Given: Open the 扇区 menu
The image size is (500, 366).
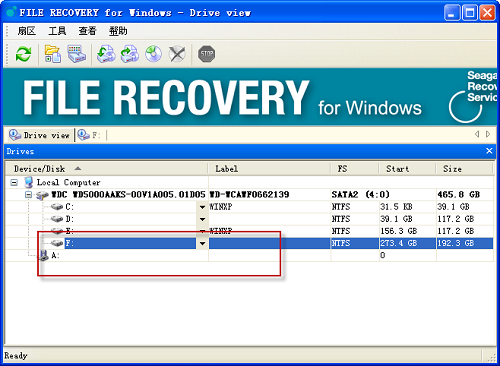Looking at the screenshot, I should click(x=26, y=31).
